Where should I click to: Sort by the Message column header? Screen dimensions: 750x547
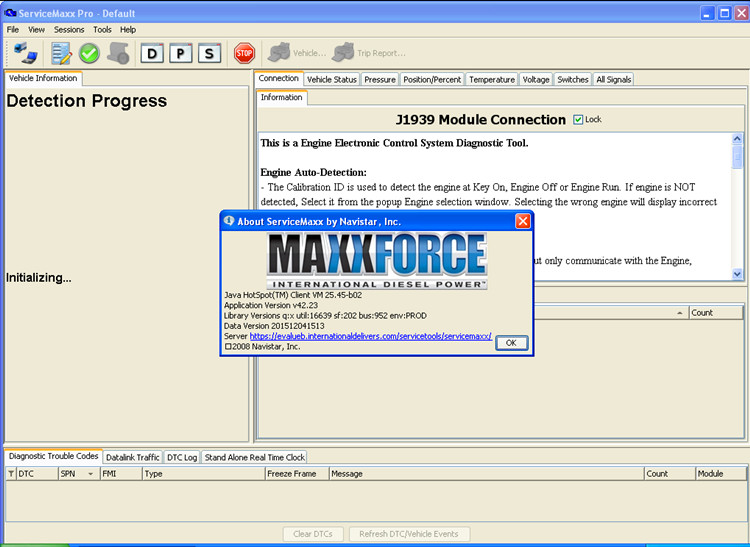click(486, 474)
